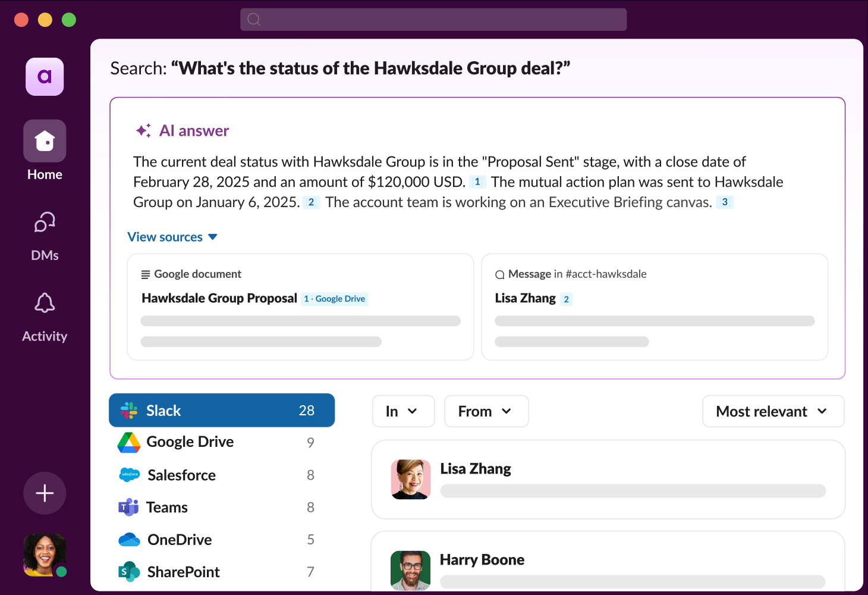Image resolution: width=868 pixels, height=595 pixels.
Task: Change sorting with the Most relevant dropdown
Action: pos(772,411)
